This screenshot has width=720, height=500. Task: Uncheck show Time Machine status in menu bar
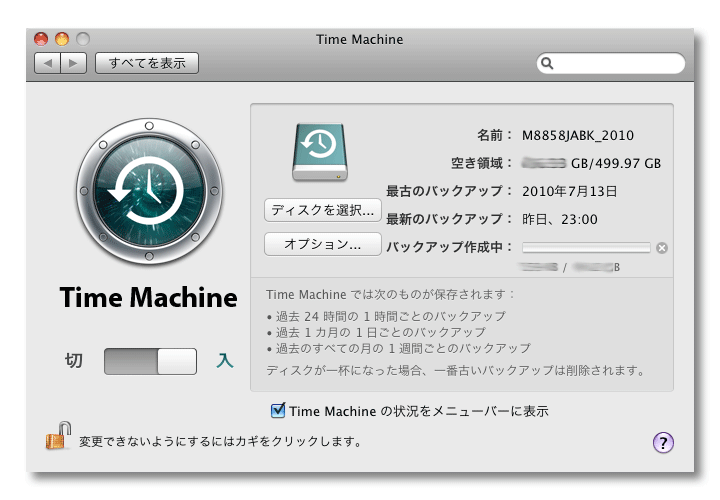(x=278, y=410)
